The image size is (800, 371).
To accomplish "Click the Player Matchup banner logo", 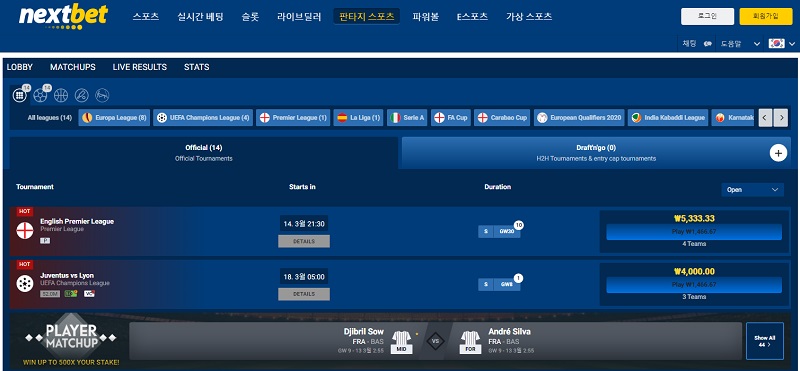I will point(71,337).
